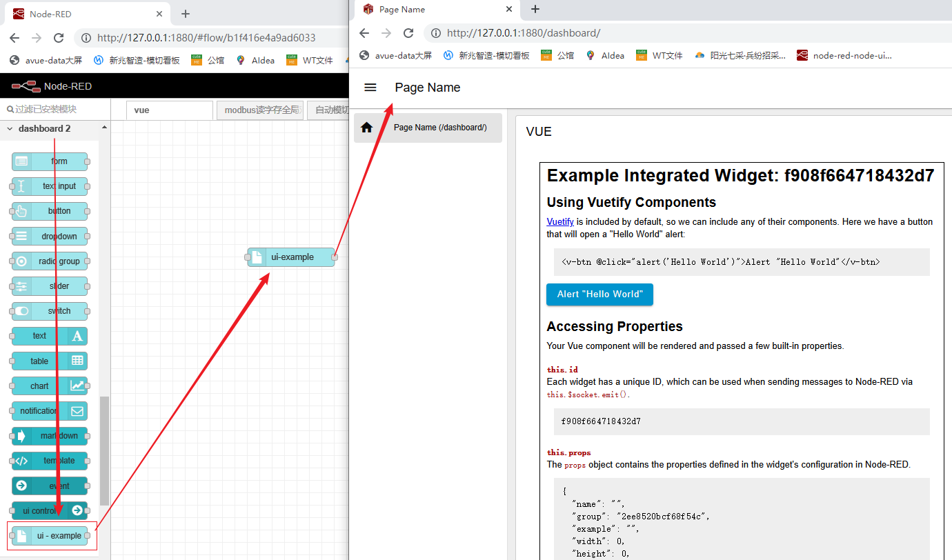Open Page Name (/dashboard/) in the sidebar
The image size is (952, 560).
(428, 128)
